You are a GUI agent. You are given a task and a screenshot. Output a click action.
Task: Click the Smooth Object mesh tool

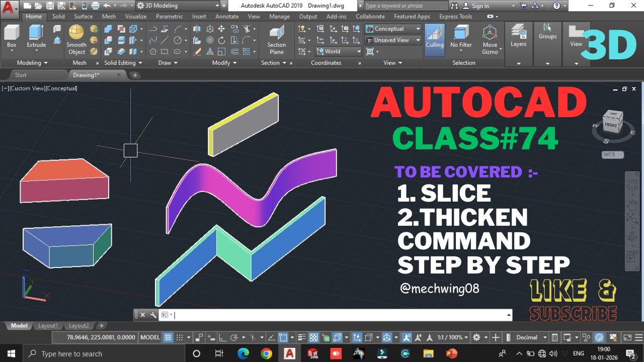(x=76, y=39)
